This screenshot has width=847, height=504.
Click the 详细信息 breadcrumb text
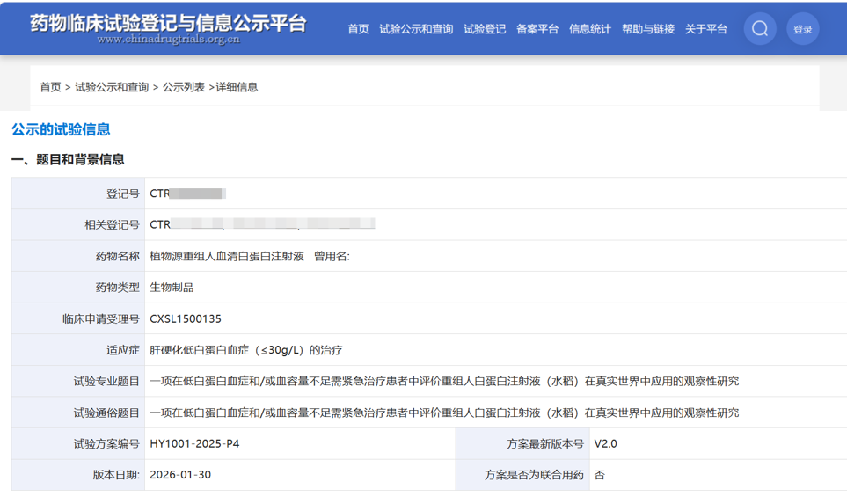pos(237,87)
